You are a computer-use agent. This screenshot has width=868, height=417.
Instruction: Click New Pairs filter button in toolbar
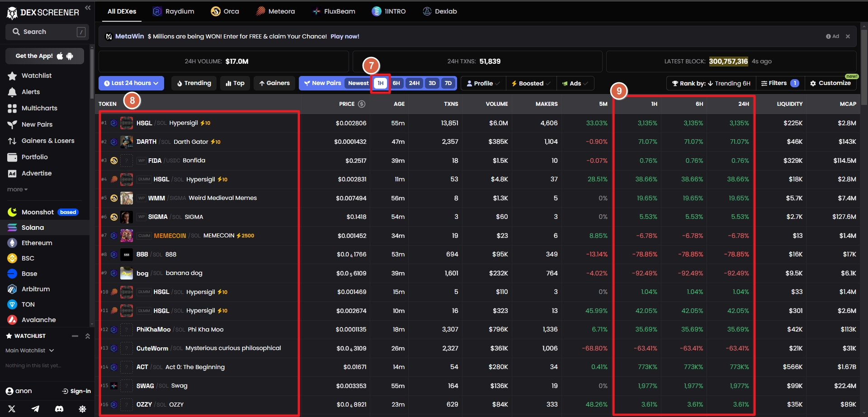[x=322, y=83]
